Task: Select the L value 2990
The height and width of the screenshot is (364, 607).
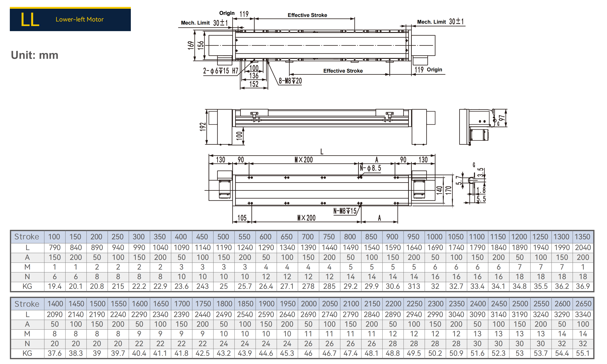Action: (x=435, y=314)
